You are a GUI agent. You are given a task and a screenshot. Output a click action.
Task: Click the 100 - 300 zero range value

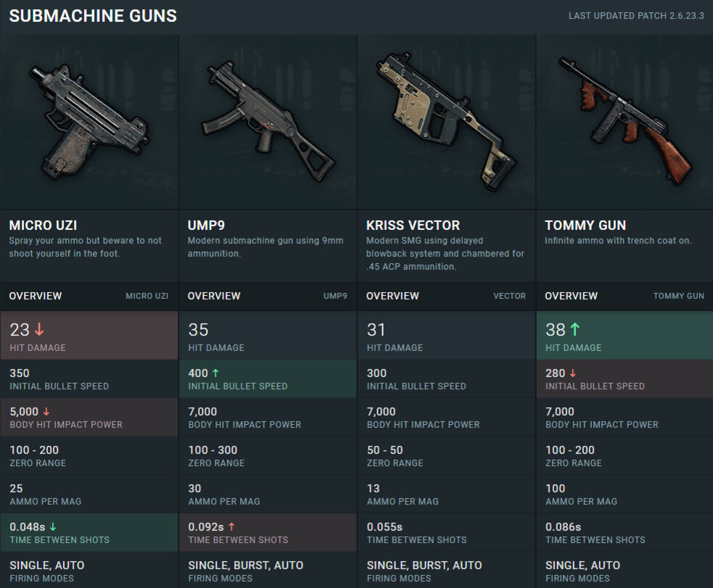(213, 450)
